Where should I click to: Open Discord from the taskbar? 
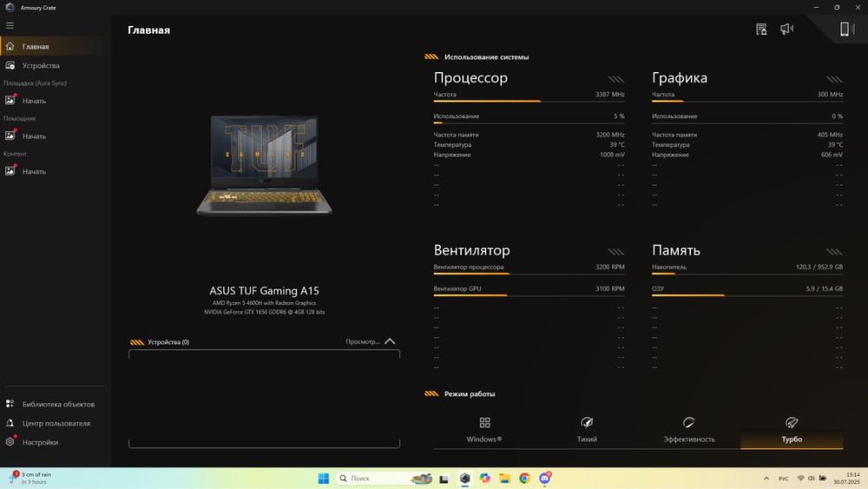545,478
